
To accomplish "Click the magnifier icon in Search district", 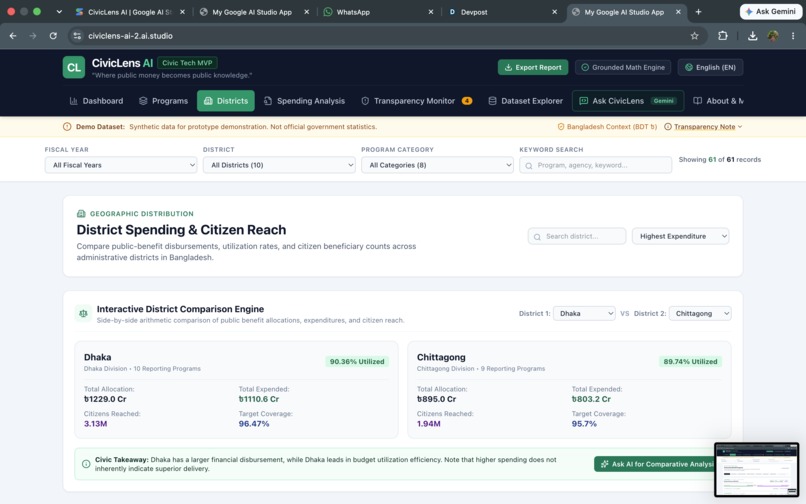I will pos(537,237).
